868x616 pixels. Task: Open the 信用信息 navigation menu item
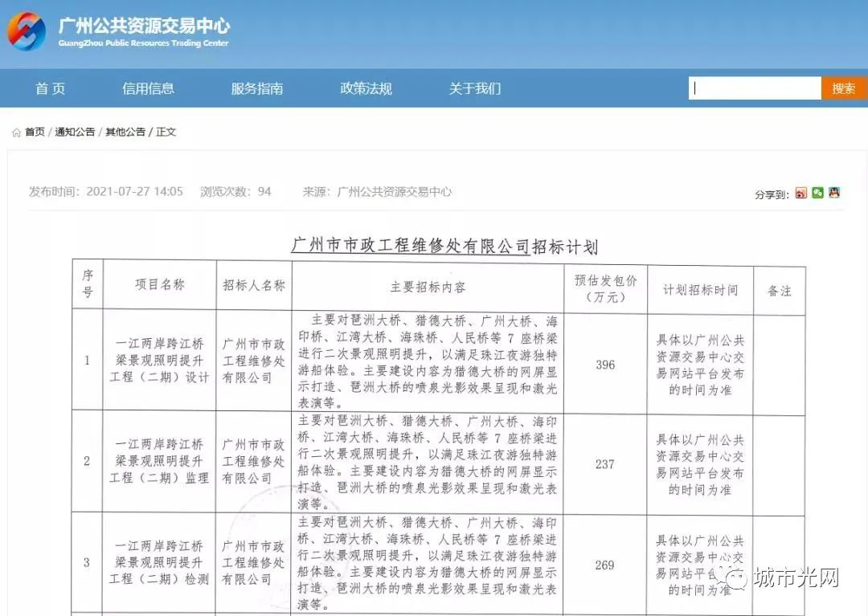pos(148,88)
